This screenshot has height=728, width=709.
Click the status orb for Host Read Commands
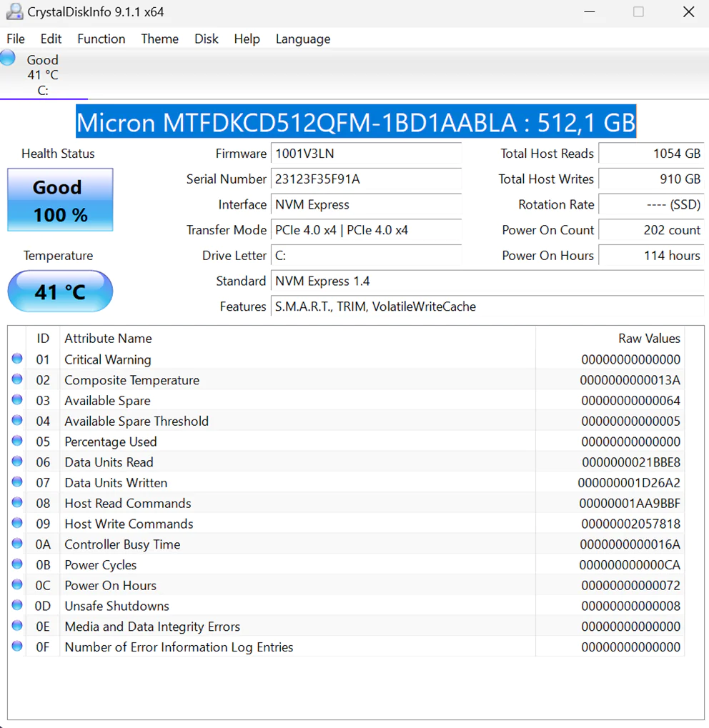17,502
